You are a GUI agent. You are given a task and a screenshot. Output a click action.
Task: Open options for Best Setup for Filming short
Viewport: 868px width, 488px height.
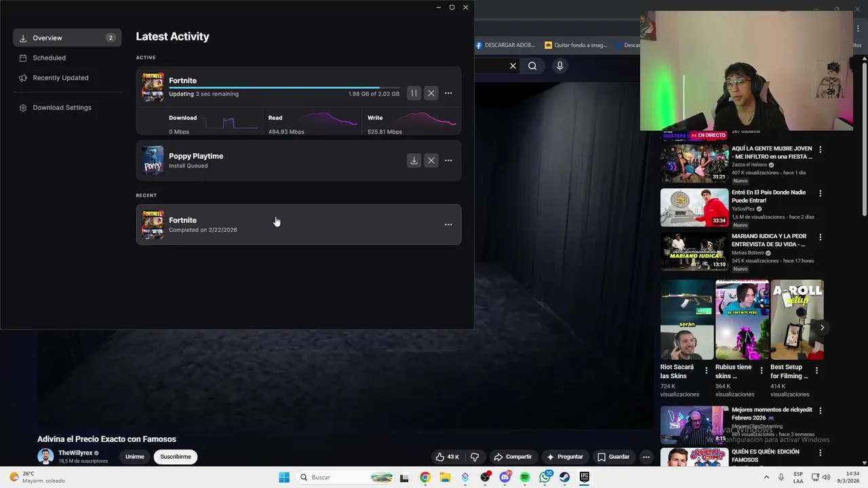(x=816, y=371)
